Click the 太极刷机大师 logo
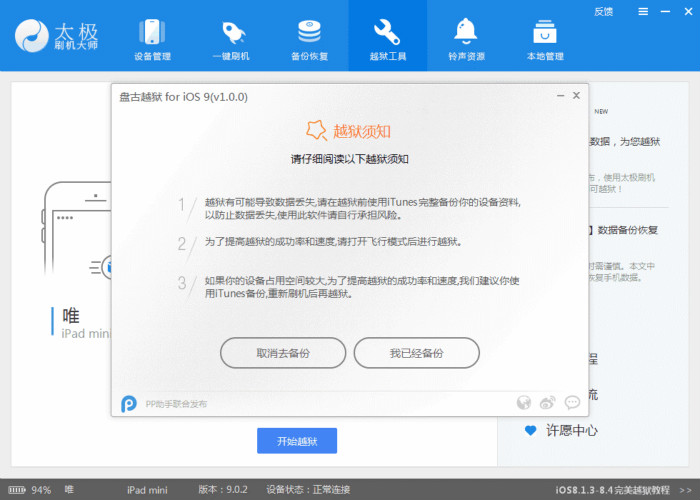700x500 pixels. tap(56, 36)
